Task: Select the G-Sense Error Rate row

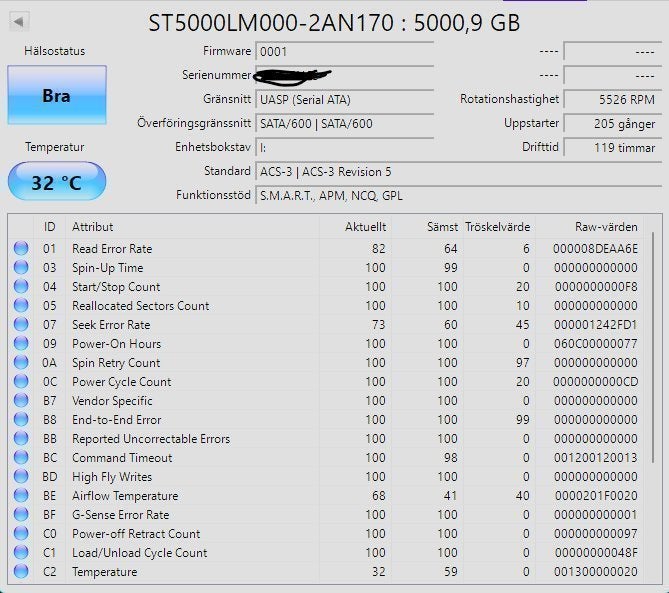Action: 328,515
